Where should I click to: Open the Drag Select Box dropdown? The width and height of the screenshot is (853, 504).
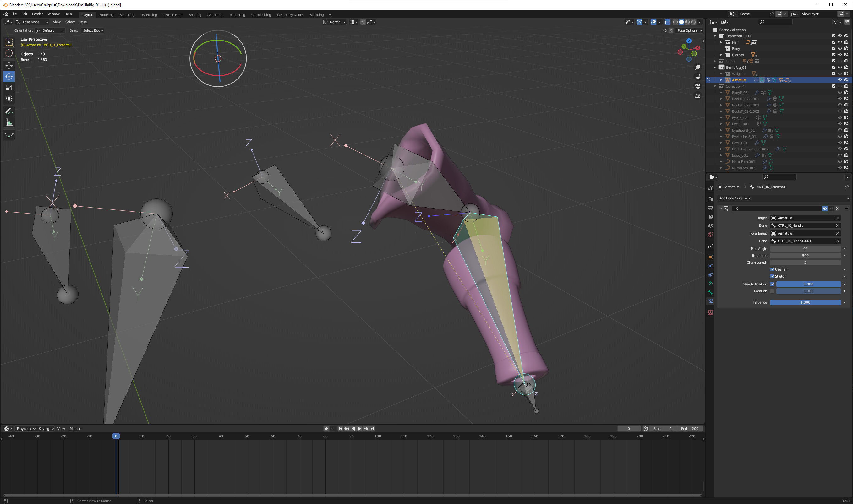coord(92,30)
